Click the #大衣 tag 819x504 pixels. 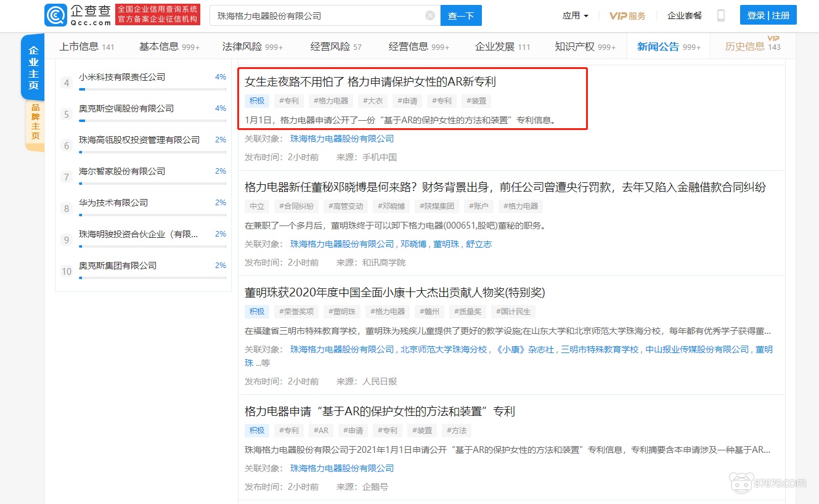pyautogui.click(x=373, y=101)
